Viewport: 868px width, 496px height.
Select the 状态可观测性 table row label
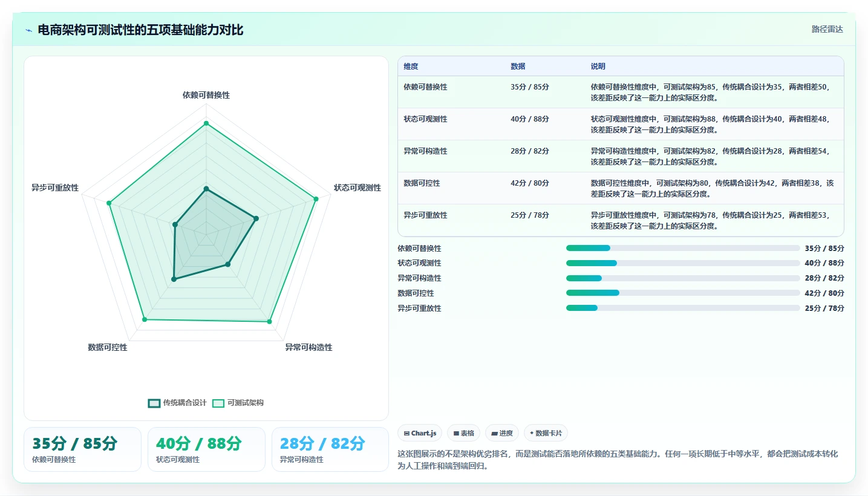coord(426,119)
